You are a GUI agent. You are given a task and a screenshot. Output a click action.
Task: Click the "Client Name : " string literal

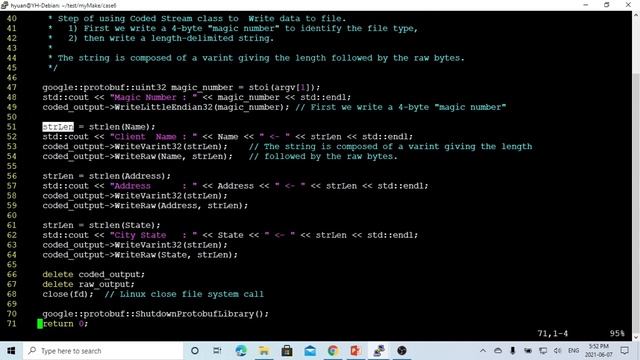tap(153, 137)
